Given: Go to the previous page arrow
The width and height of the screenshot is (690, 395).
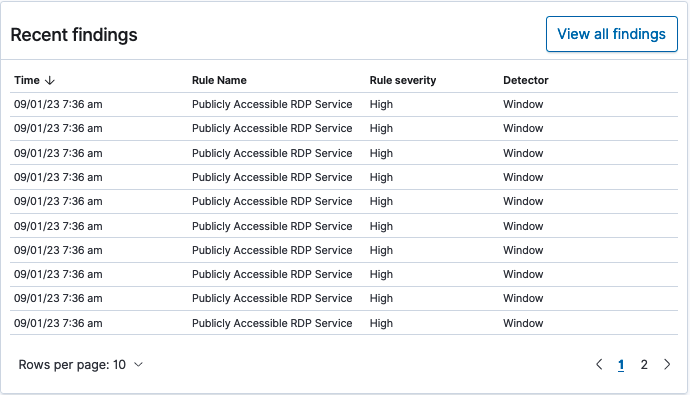Looking at the screenshot, I should pyautogui.click(x=599, y=364).
